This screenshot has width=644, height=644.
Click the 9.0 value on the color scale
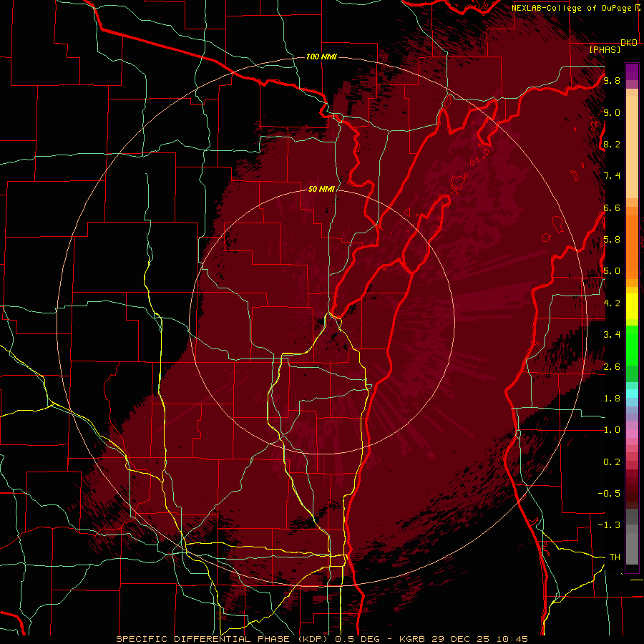612,112
